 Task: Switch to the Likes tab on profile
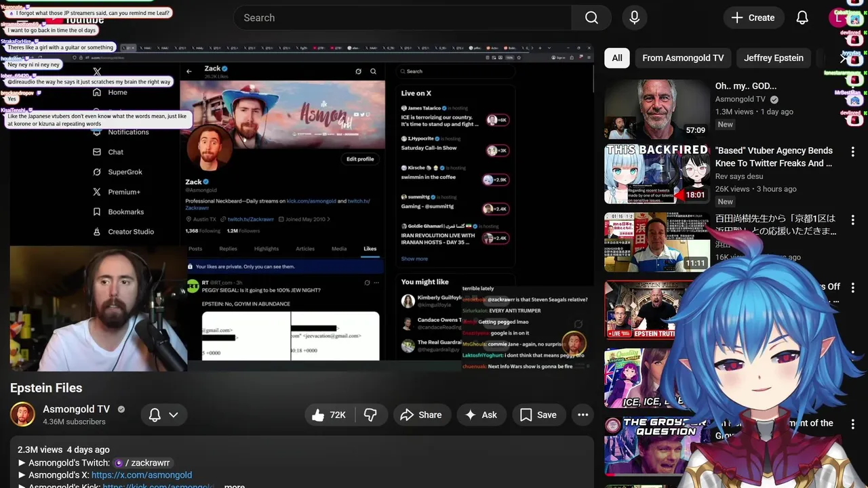coord(370,249)
